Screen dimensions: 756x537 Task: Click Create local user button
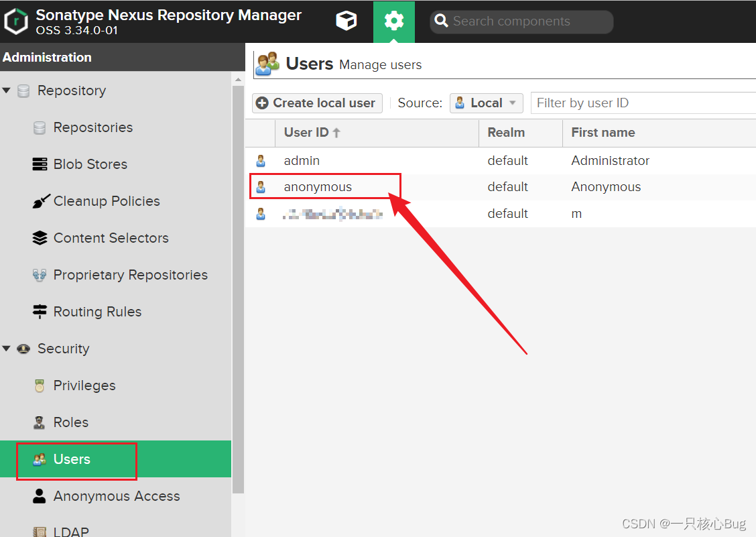(317, 103)
